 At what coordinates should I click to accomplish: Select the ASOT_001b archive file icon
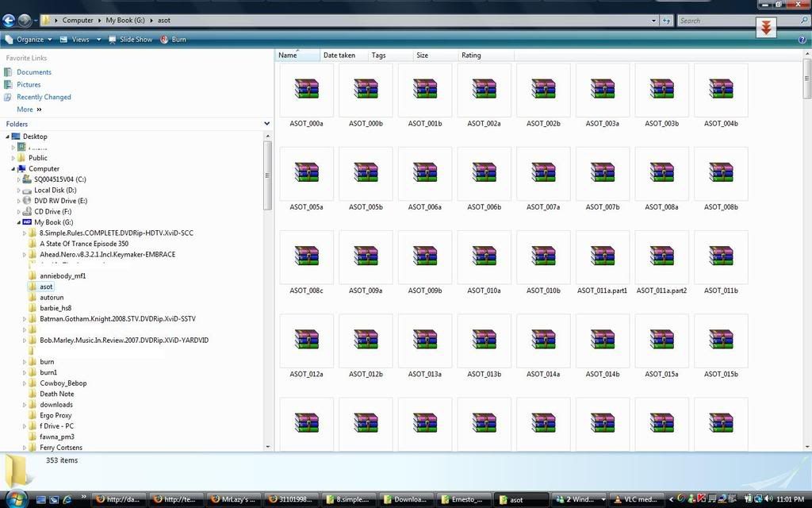pyautogui.click(x=425, y=89)
